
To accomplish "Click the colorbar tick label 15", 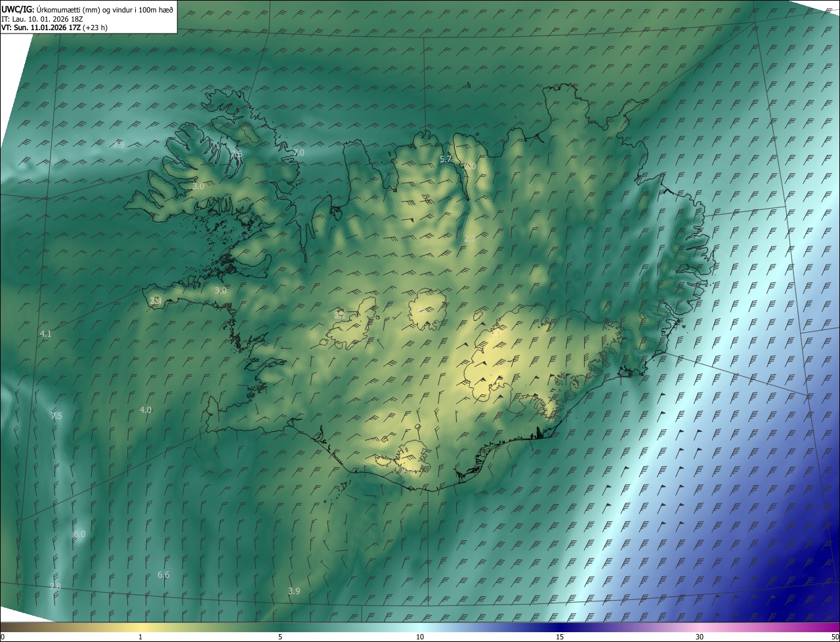I will (x=560, y=637).
